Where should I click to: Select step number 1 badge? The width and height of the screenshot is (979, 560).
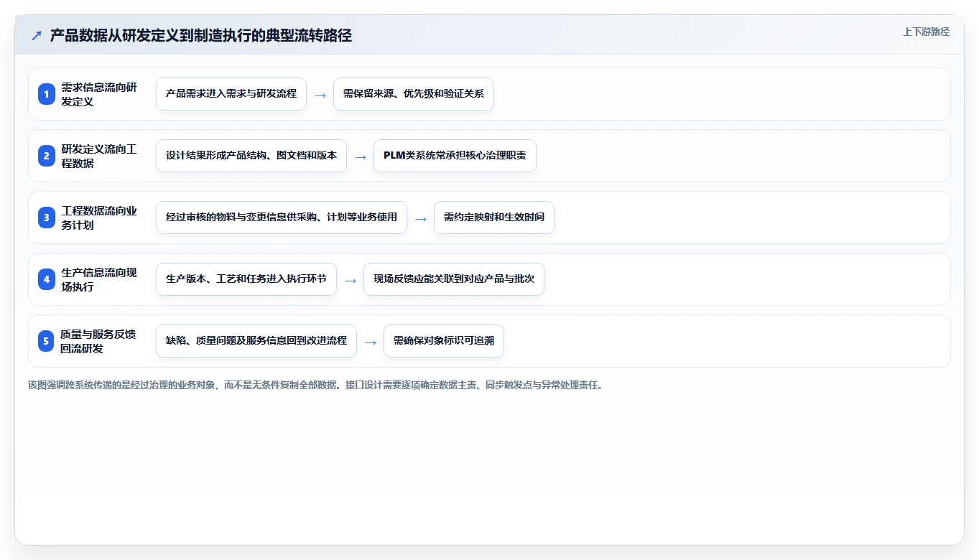(47, 94)
